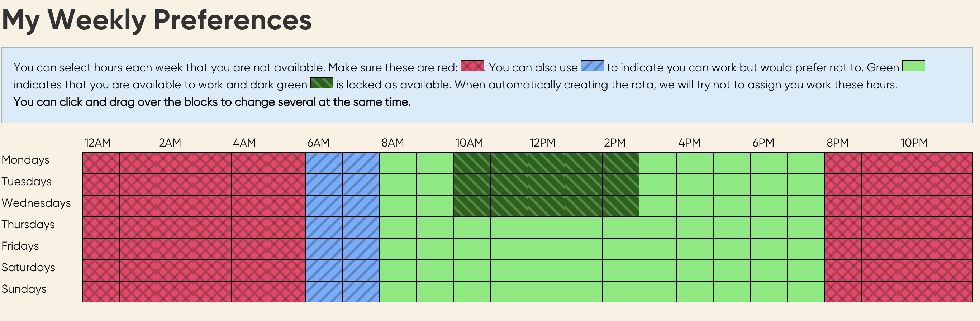The image size is (980, 321).
Task: Toggle the Mondays 2PM dark green block
Action: [620, 163]
